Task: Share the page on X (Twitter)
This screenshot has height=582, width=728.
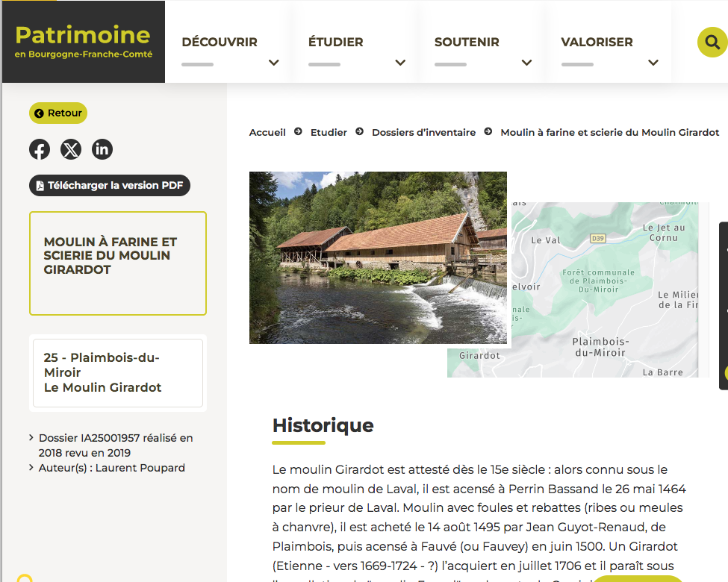Action: [71, 149]
